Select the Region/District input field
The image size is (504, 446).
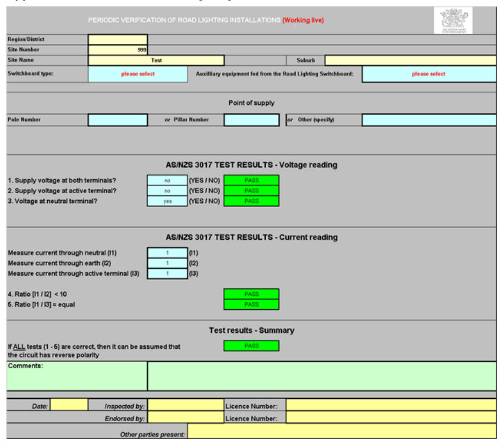[118, 39]
